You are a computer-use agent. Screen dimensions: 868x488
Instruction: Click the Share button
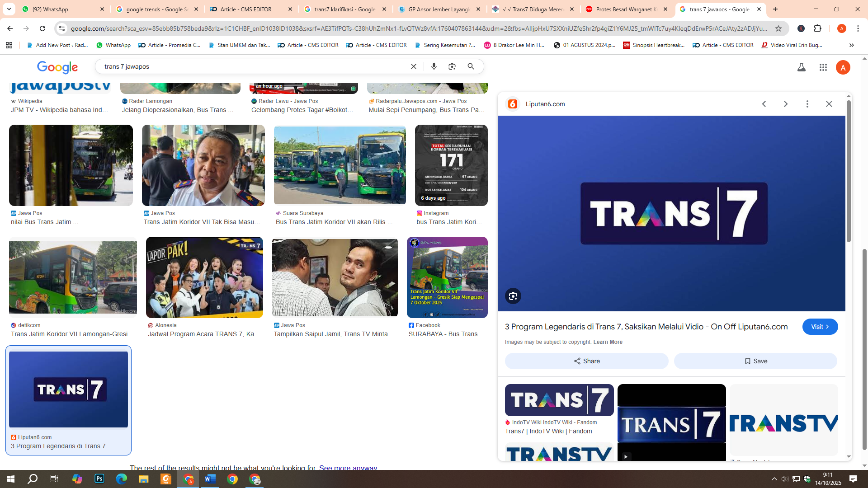pos(586,361)
